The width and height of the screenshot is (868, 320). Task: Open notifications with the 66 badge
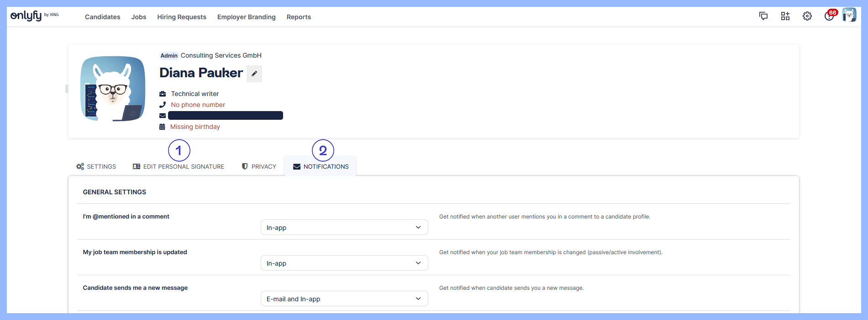(x=829, y=16)
